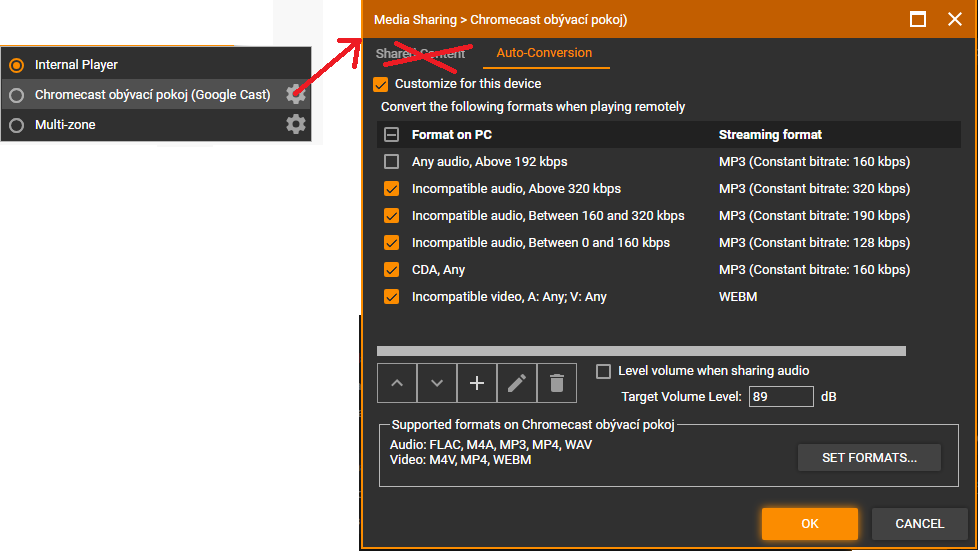Move selected format rule down
This screenshot has width=978, height=551.
tap(437, 383)
